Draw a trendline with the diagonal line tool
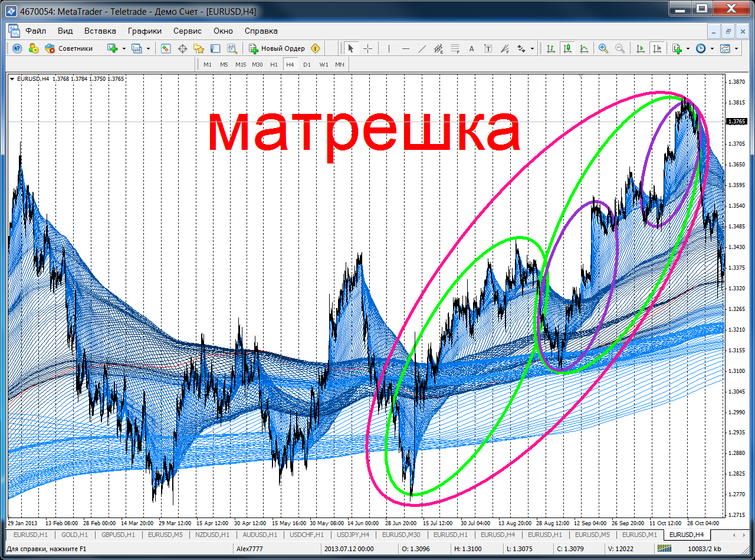The width and height of the screenshot is (755, 560). click(422, 48)
